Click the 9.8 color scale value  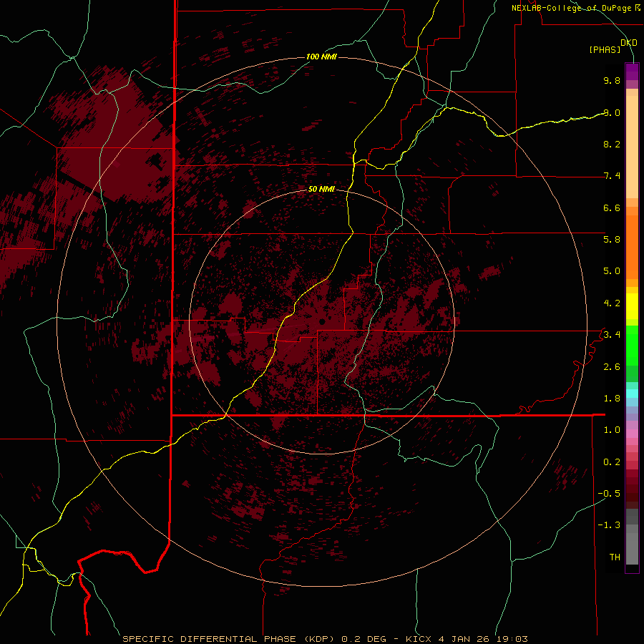coord(612,80)
